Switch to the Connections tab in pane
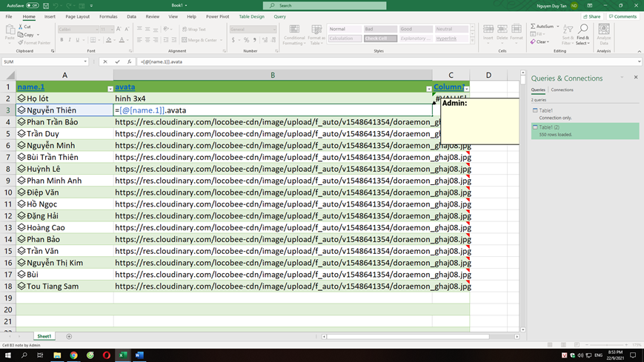644x362 pixels. 562,90
